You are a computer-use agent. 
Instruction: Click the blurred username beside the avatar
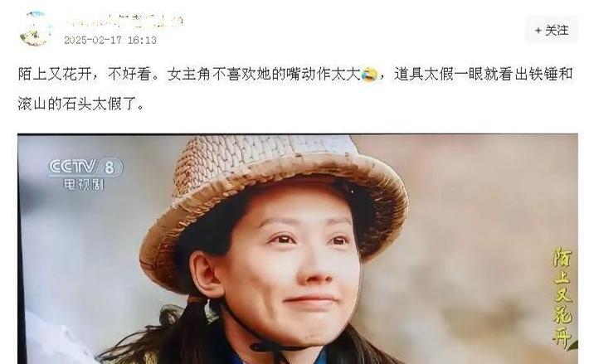(x=124, y=22)
